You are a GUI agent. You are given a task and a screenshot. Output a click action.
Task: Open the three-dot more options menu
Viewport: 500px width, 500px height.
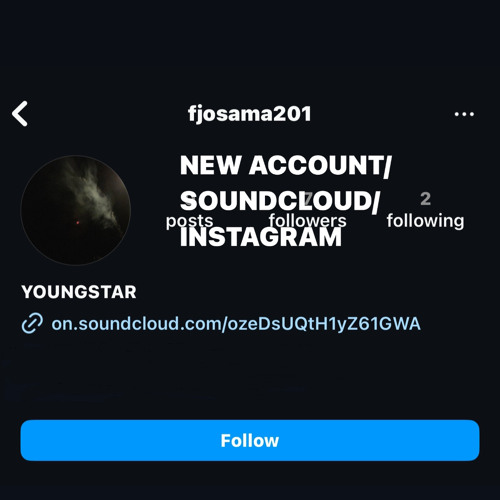464,114
